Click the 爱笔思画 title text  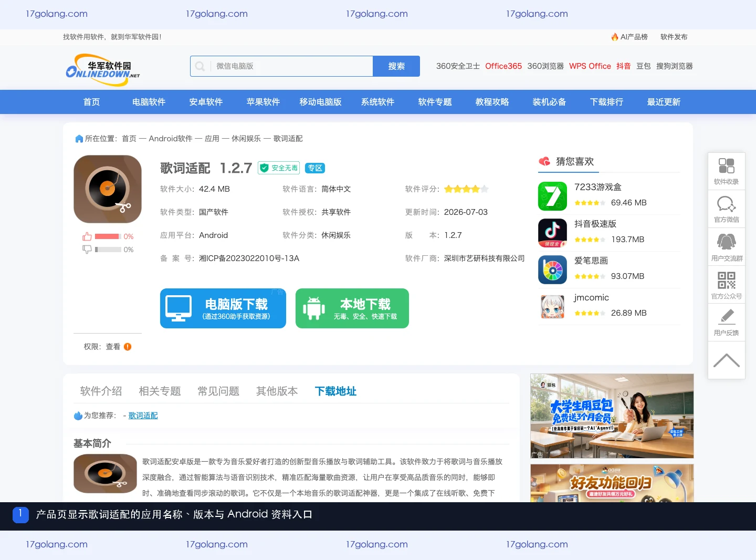591,261
